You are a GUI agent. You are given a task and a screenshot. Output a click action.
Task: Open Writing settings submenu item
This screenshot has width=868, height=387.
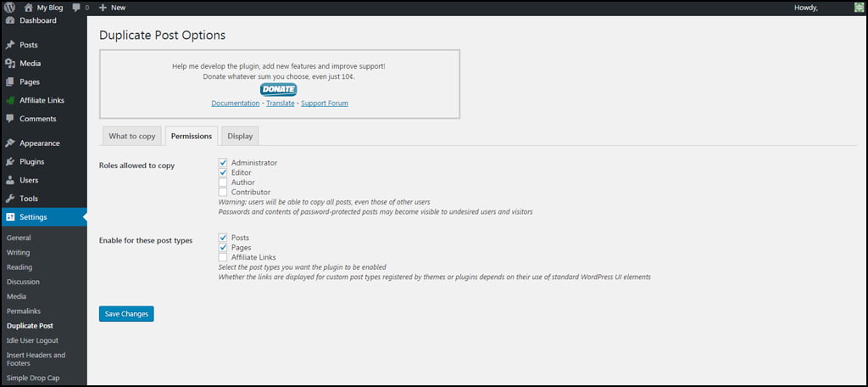pyautogui.click(x=19, y=252)
